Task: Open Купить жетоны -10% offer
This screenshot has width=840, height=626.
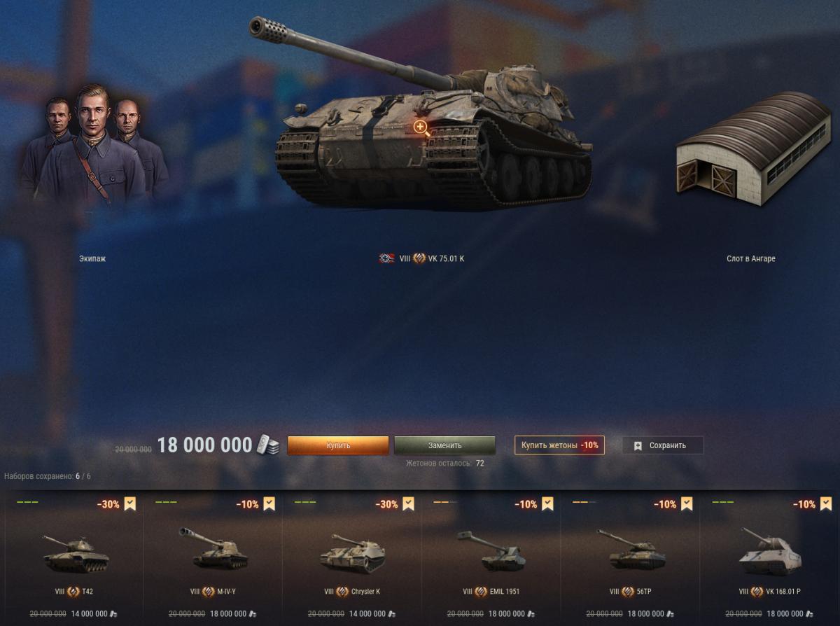Action: tap(559, 445)
